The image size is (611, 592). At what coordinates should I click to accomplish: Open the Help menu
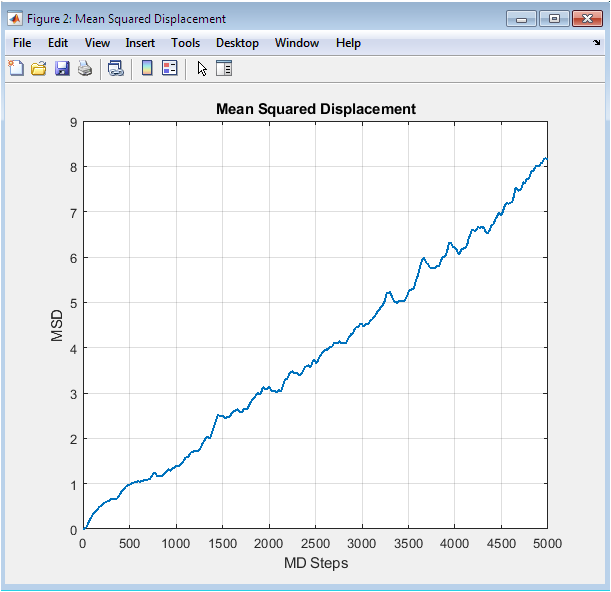tap(348, 43)
